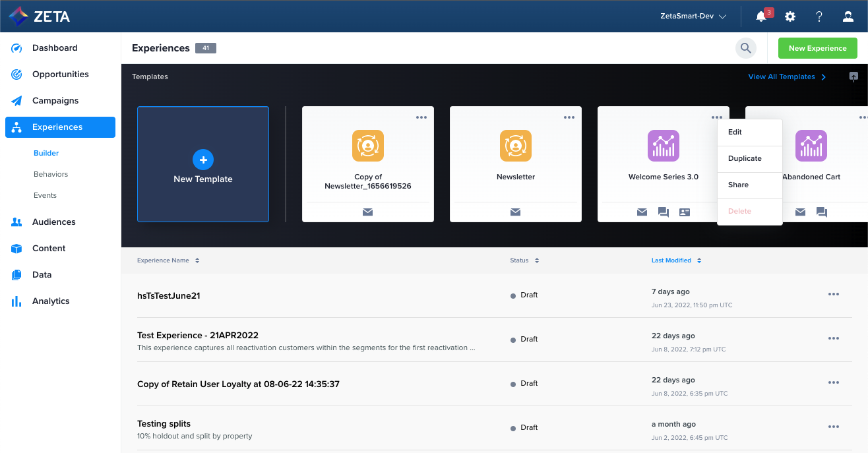
Task: Click the search magnifier icon
Action: (746, 48)
